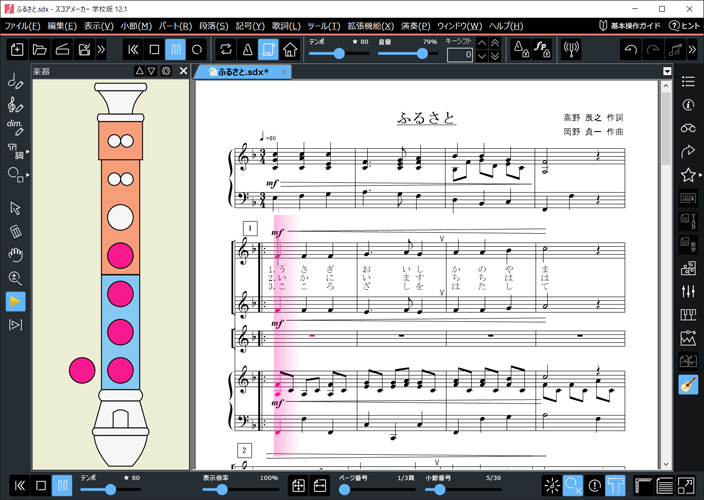Select the arrow pointer tool
Screen dimensions: 704x500
coord(15,208)
